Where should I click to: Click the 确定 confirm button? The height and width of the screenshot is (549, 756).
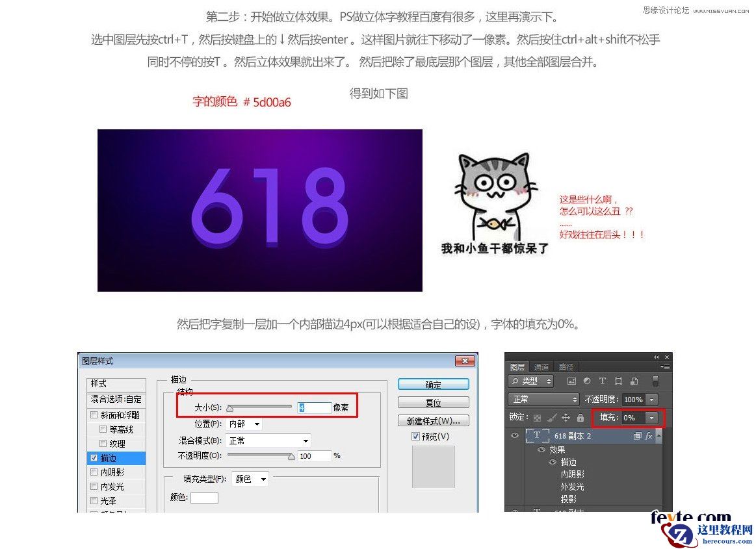tap(432, 384)
